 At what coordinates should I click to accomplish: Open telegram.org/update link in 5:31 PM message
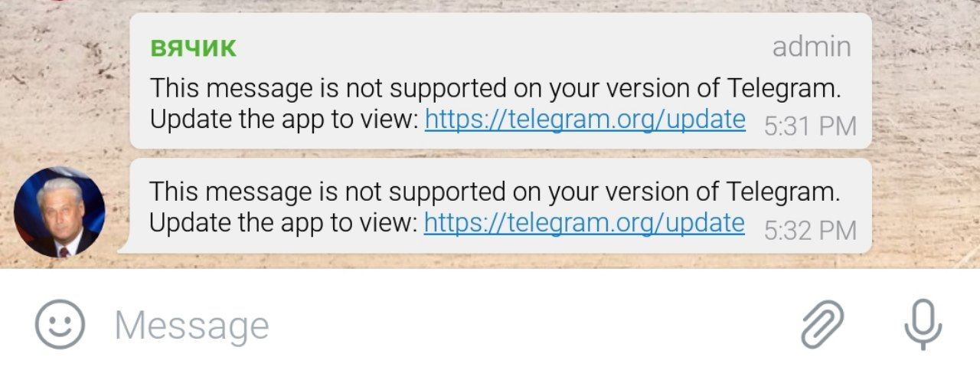click(x=585, y=120)
